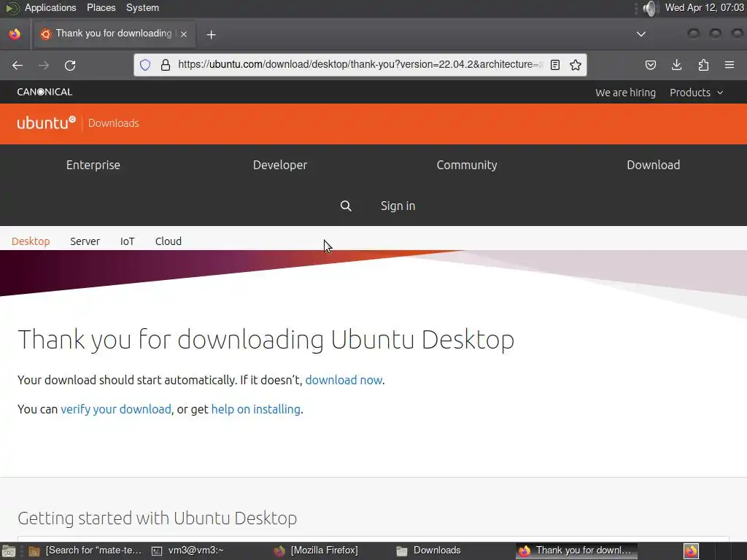Screen dimensions: 747x560
Task: Open the Community navigation item
Action: tap(467, 165)
